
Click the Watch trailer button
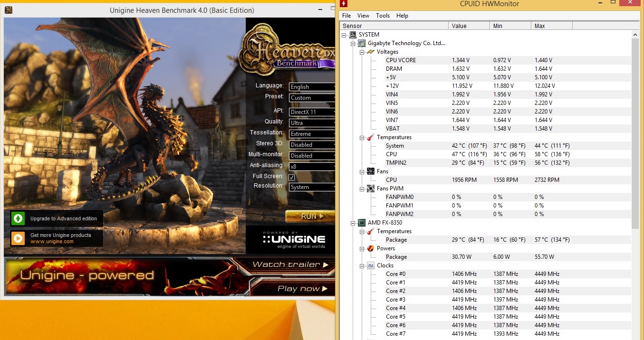click(290, 264)
